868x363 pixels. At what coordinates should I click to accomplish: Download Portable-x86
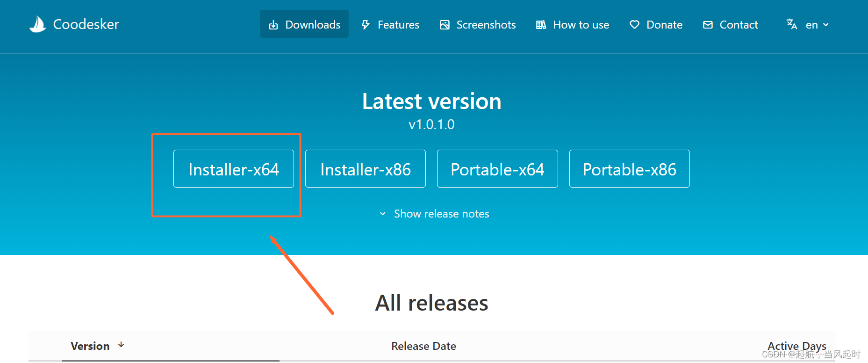630,169
